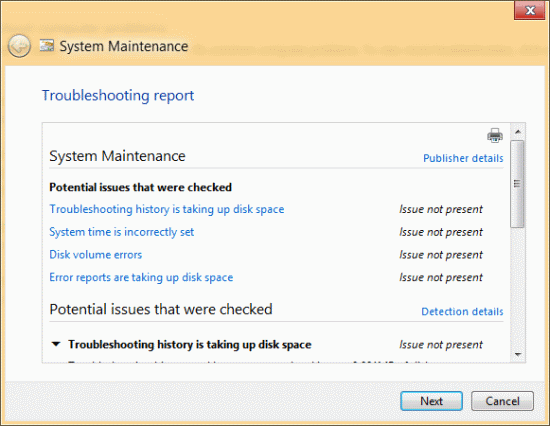The height and width of the screenshot is (426, 550).
Task: Click 'Issue not present' beside System time row
Action: tap(441, 232)
